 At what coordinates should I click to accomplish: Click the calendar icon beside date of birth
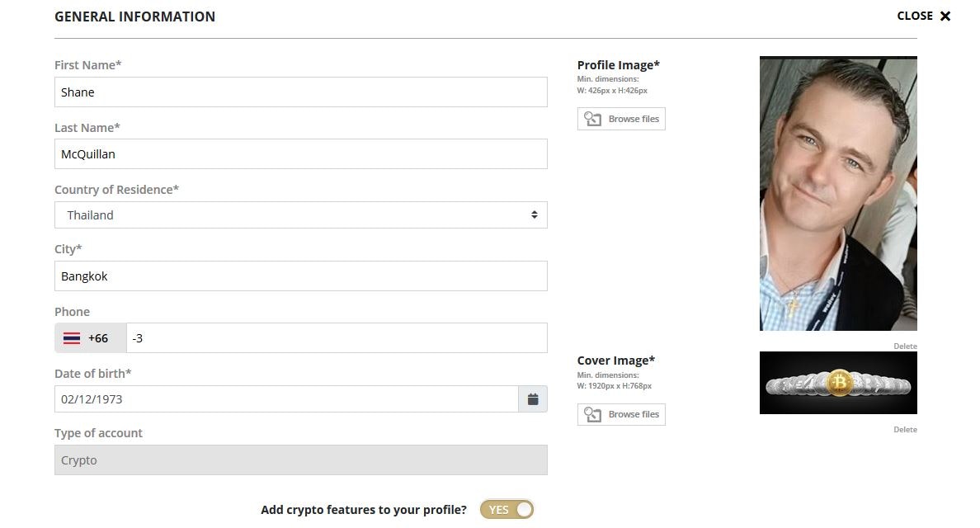533,399
